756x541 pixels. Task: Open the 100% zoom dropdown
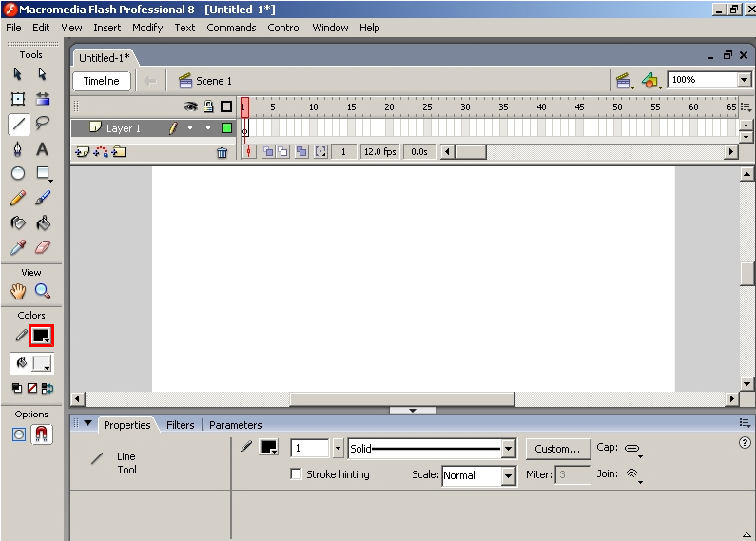[x=744, y=80]
